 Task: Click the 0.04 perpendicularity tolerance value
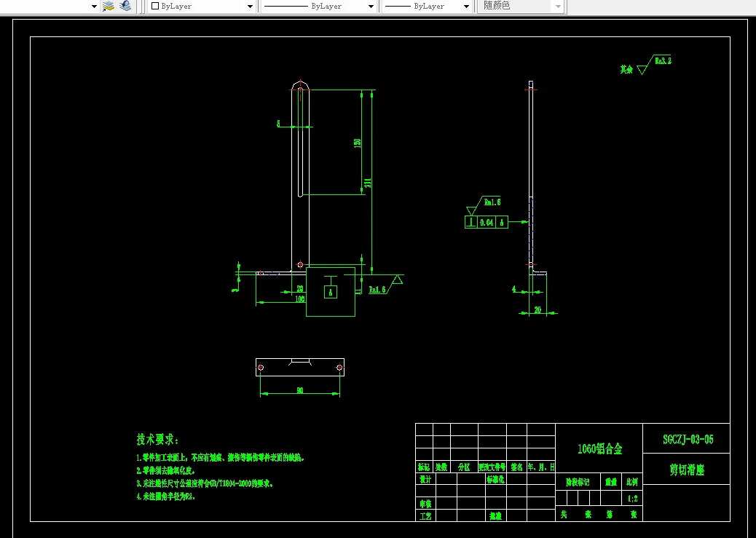[x=487, y=222]
